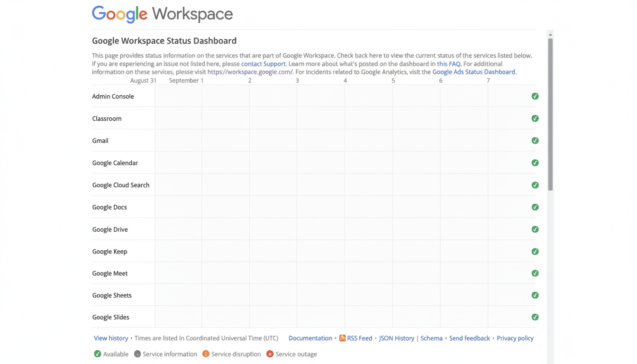The width and height of the screenshot is (637, 364).
Task: Select the green check icon beside Admin Console
Action: 535,96
